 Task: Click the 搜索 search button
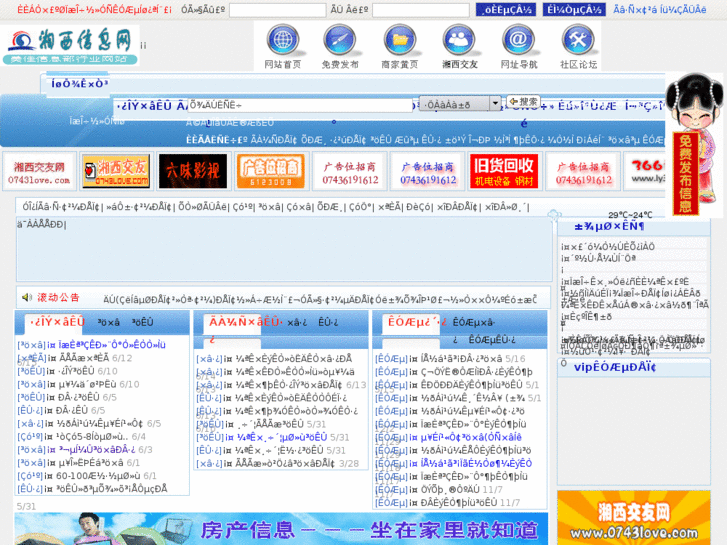click(x=523, y=102)
